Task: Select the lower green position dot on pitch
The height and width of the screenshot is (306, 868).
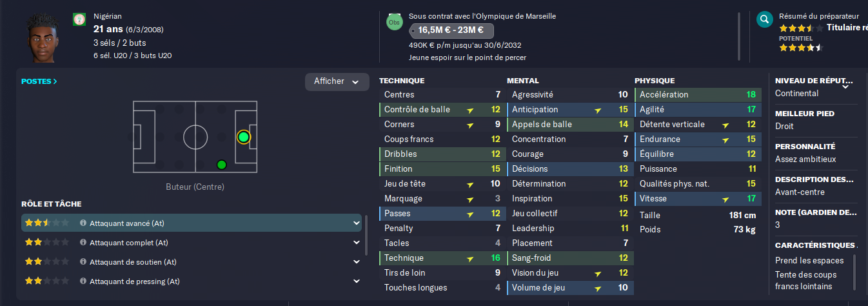Action: pyautogui.click(x=222, y=165)
